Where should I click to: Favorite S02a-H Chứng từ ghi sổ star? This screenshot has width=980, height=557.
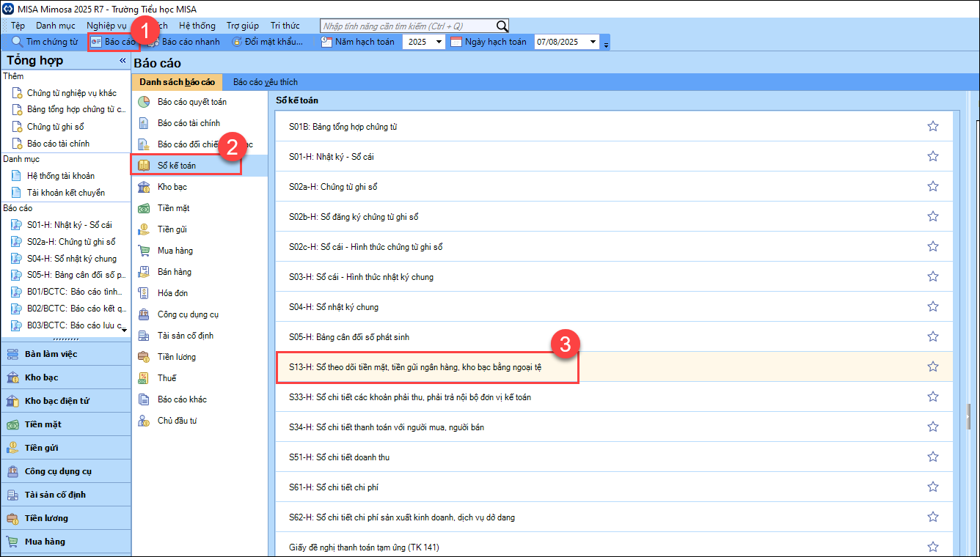[933, 186]
